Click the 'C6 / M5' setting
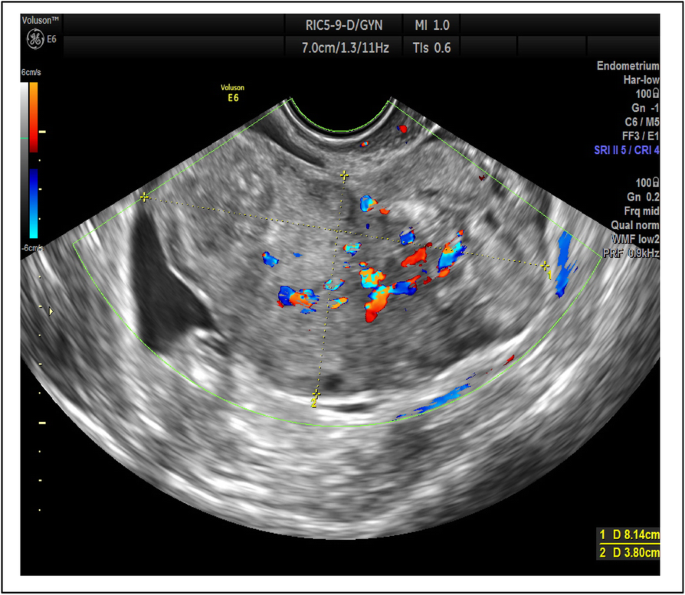Viewport: 685px width, 595px height. (642, 122)
